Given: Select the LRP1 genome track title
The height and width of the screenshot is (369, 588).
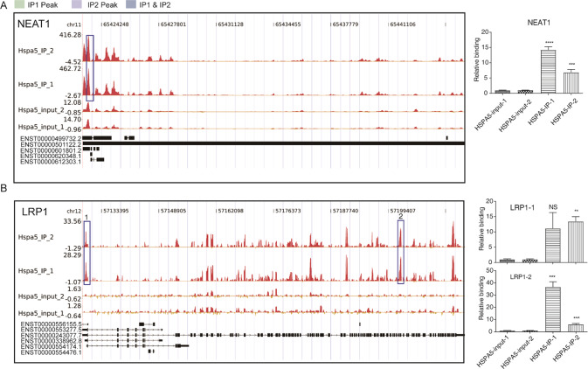Looking at the screenshot, I should click(33, 213).
